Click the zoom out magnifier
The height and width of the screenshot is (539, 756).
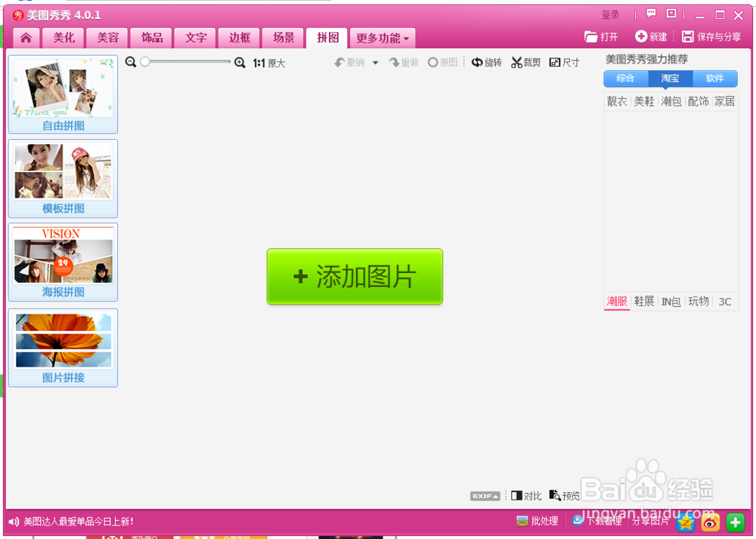[x=130, y=62]
